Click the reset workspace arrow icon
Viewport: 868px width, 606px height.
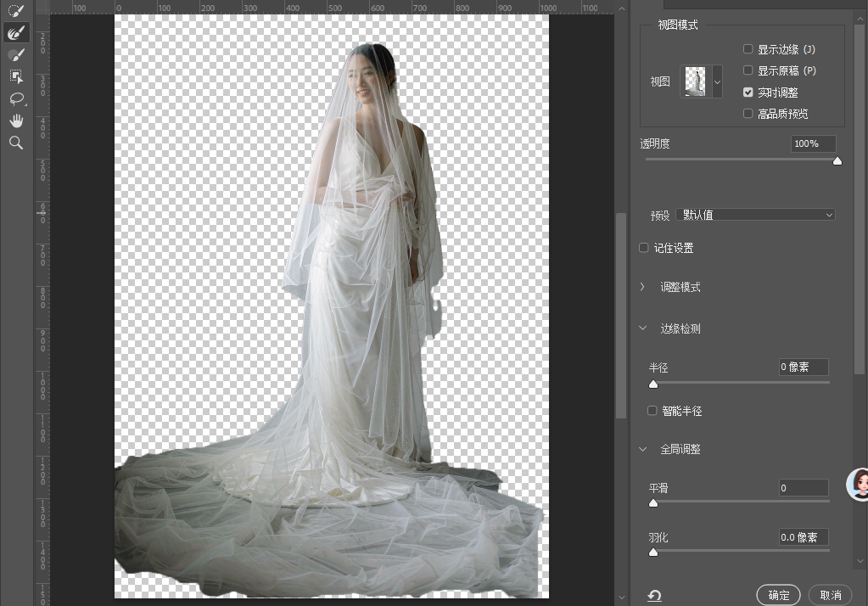[x=654, y=596]
